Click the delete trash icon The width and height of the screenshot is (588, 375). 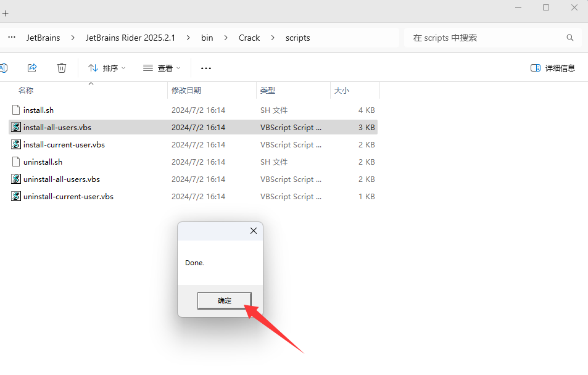click(62, 68)
